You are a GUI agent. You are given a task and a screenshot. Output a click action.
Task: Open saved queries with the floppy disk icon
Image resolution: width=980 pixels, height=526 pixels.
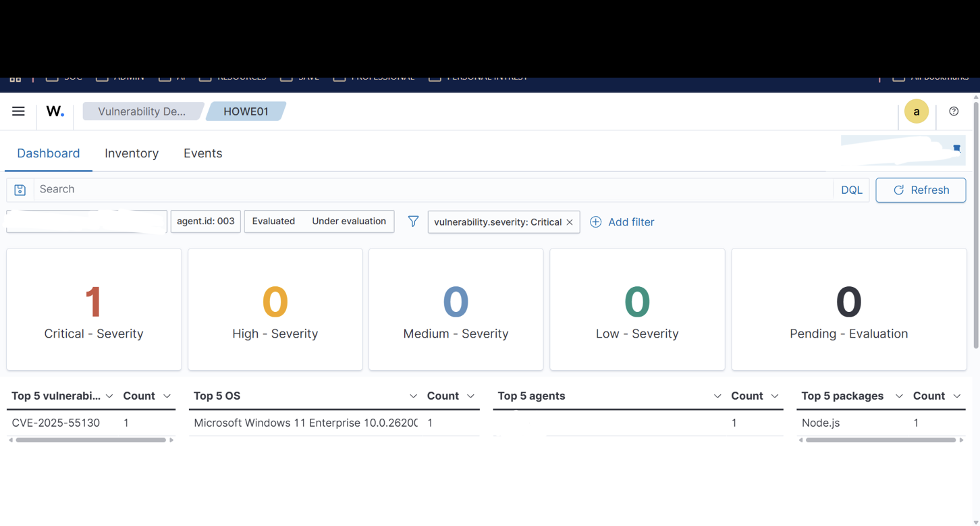(x=20, y=189)
